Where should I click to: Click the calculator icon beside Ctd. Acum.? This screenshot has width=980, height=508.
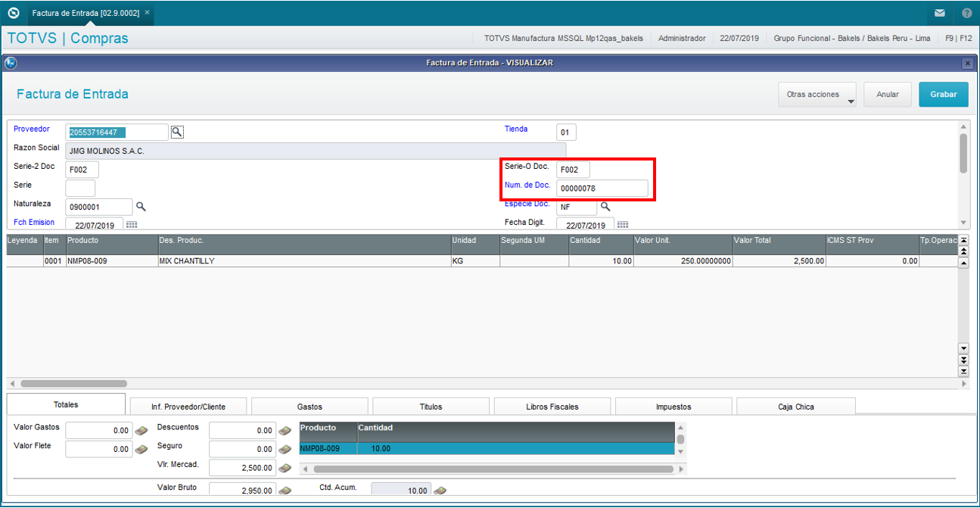[440, 491]
